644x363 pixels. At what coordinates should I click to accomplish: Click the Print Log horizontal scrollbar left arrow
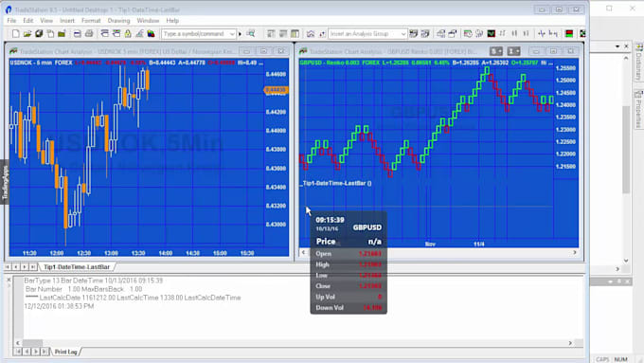coord(18,343)
